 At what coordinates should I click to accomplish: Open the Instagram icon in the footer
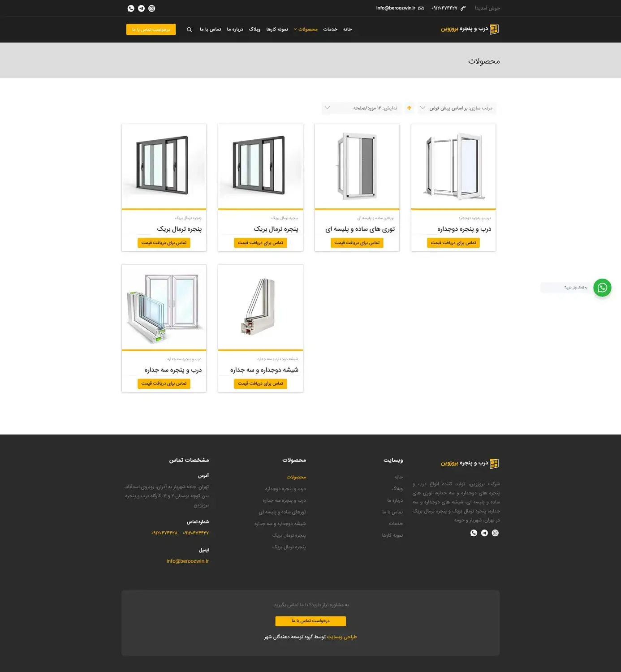click(495, 533)
